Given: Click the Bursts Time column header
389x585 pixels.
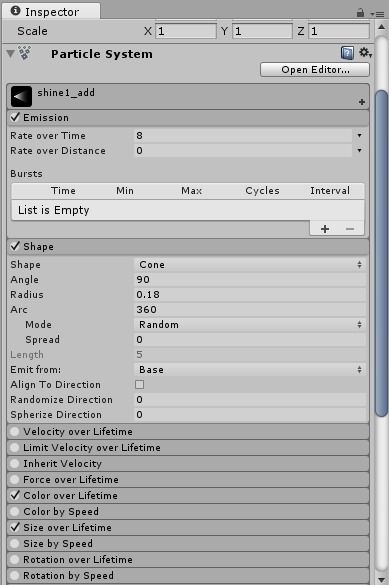Looking at the screenshot, I should coord(63,191).
